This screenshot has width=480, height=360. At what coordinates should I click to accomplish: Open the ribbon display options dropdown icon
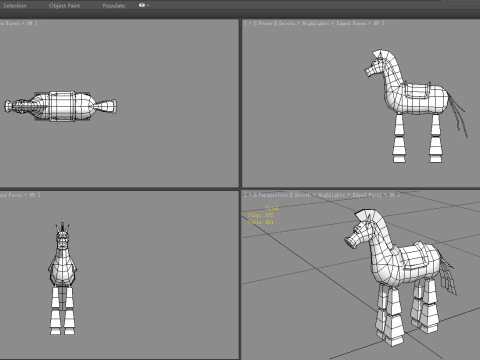pos(144,5)
